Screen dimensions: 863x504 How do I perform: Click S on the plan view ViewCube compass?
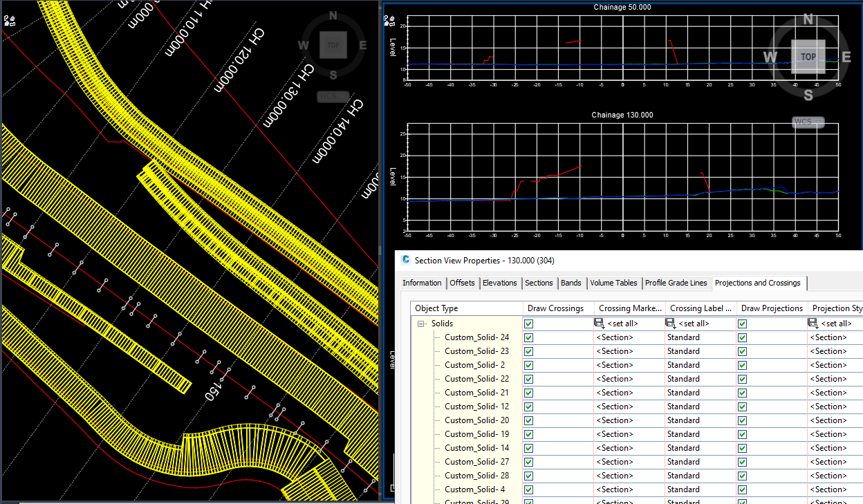(x=333, y=74)
